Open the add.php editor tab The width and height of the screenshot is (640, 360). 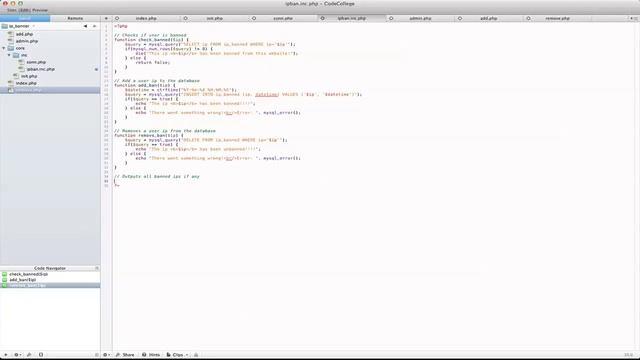point(489,18)
